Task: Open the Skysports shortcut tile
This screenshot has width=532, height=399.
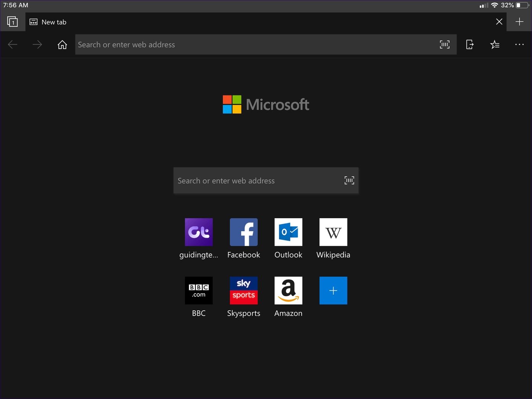Action: pos(243,290)
